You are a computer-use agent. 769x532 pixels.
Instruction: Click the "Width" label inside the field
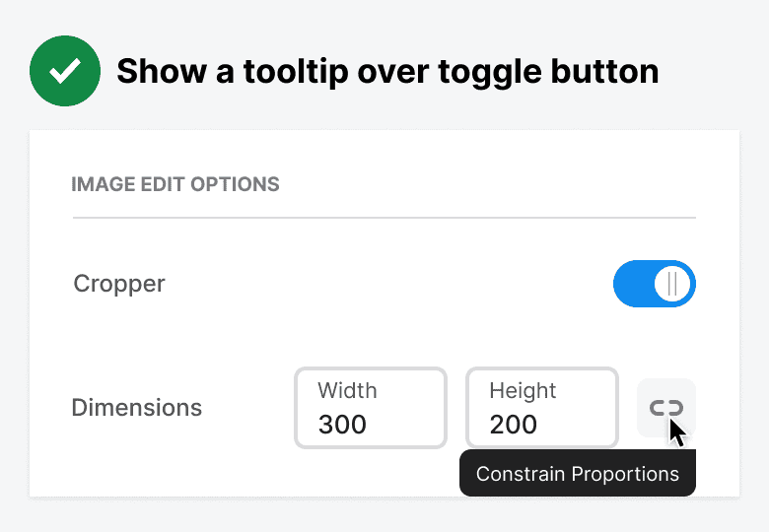pyautogui.click(x=347, y=390)
